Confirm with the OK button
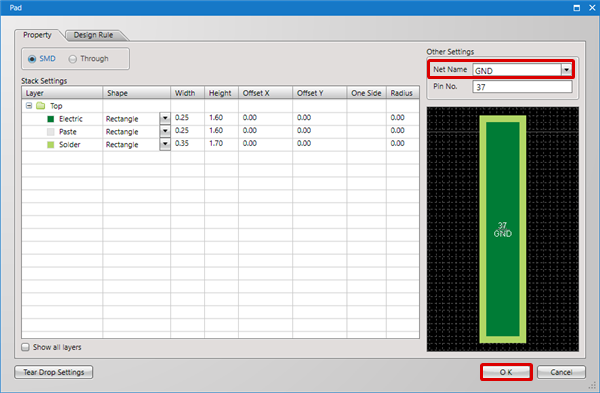Viewport: 600px width, 393px height. [x=506, y=372]
